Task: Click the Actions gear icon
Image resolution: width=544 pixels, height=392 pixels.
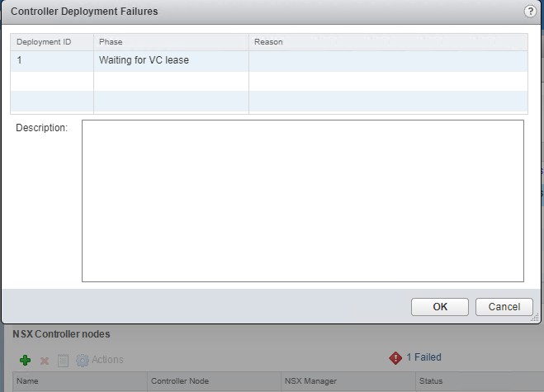Action: click(x=82, y=360)
